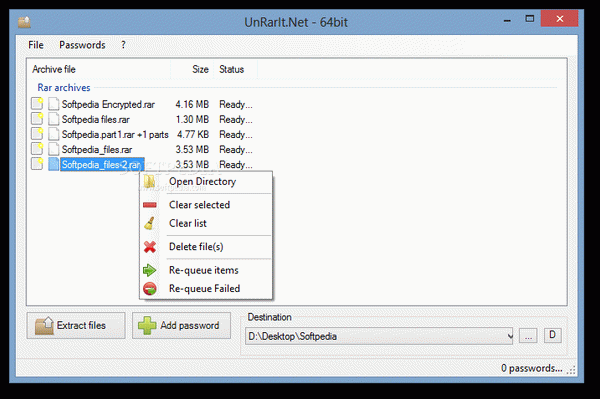Image resolution: width=600 pixels, height=399 pixels.
Task: Click the browse ellipsis button beside Destination
Action: (528, 336)
